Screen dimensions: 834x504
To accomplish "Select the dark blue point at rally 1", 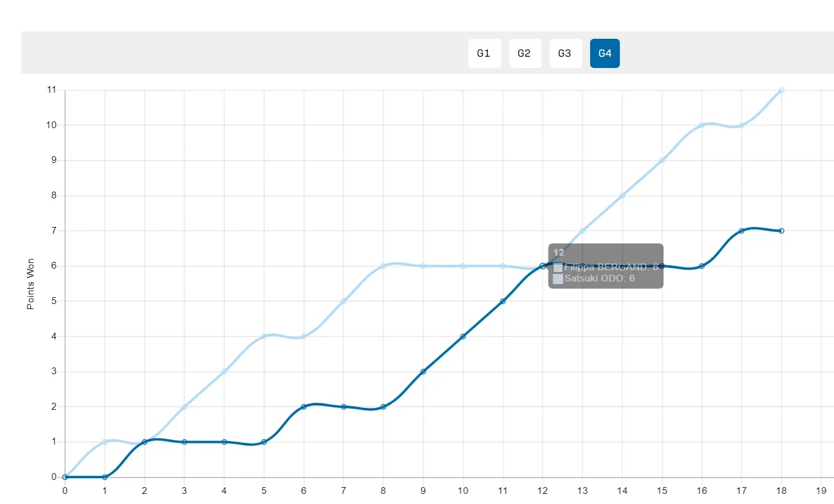I will click(x=105, y=477).
